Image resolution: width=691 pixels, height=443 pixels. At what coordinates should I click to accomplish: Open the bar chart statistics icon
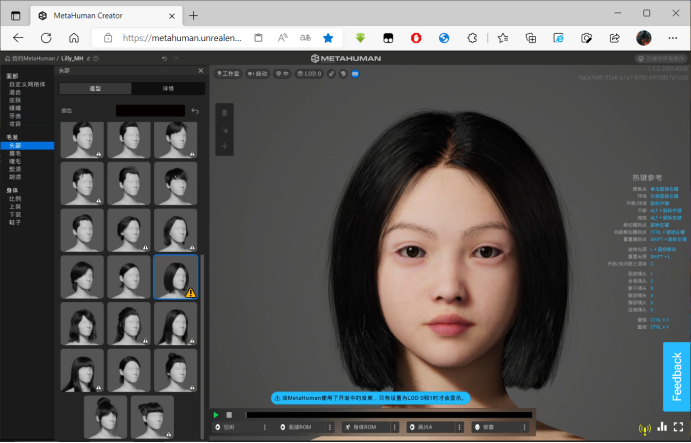coord(662,426)
